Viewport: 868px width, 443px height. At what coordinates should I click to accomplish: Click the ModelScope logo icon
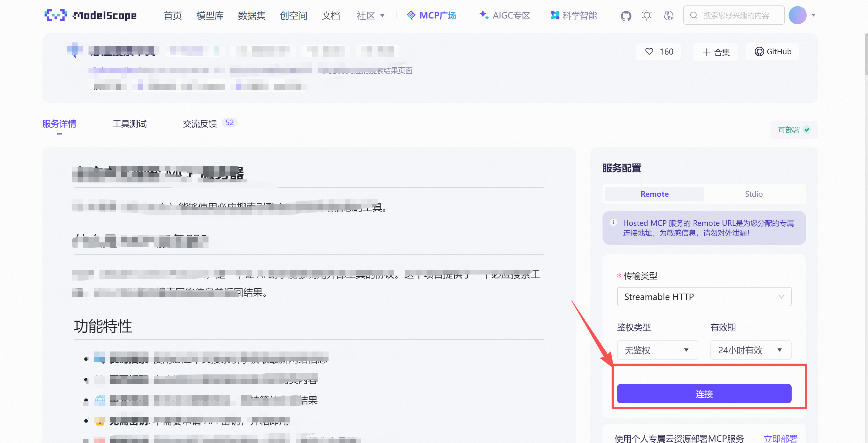coord(56,15)
